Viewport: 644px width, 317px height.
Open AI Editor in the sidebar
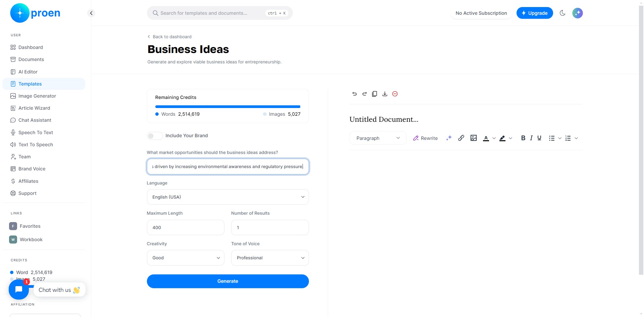44,72
